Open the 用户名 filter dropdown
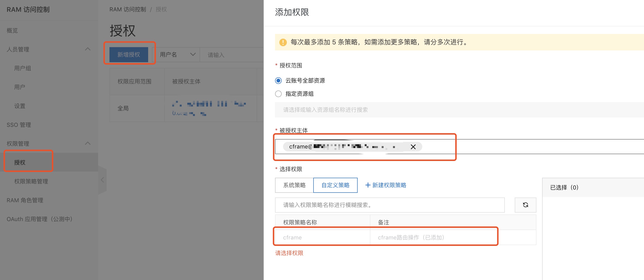 [x=177, y=54]
